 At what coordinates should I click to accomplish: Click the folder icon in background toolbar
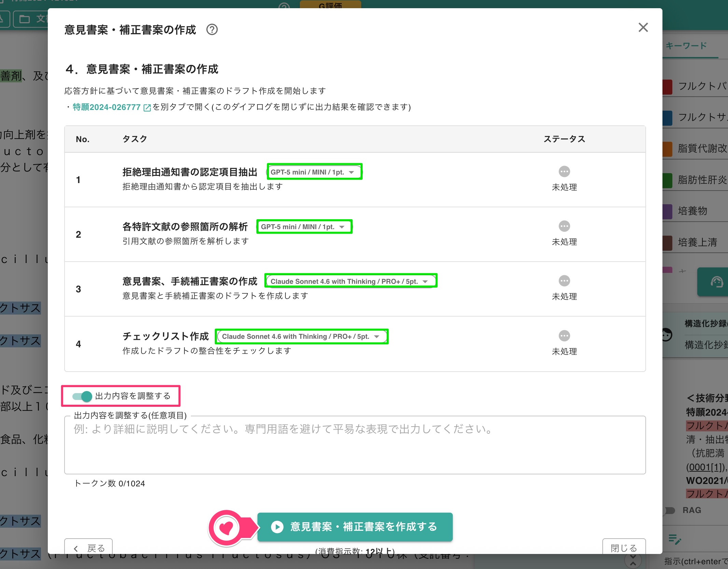(x=25, y=19)
